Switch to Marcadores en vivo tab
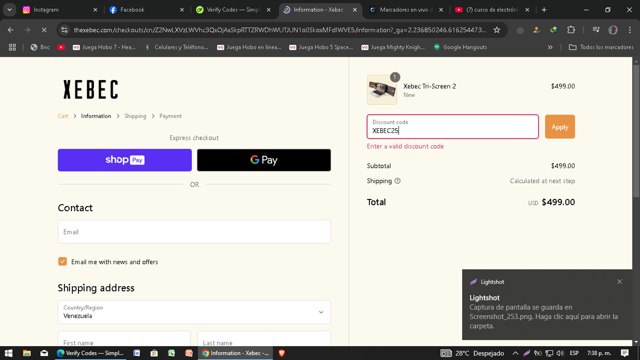The width and height of the screenshot is (640, 360). [405, 10]
